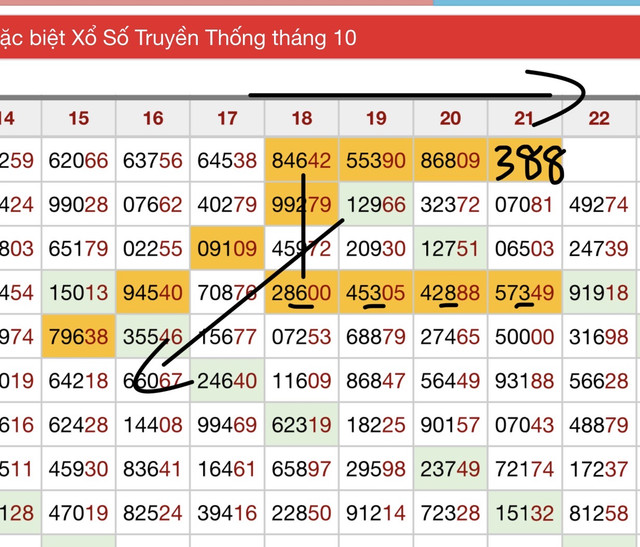640x547 pixels.
Task: Select cell with number 27465
Action: coord(450,336)
